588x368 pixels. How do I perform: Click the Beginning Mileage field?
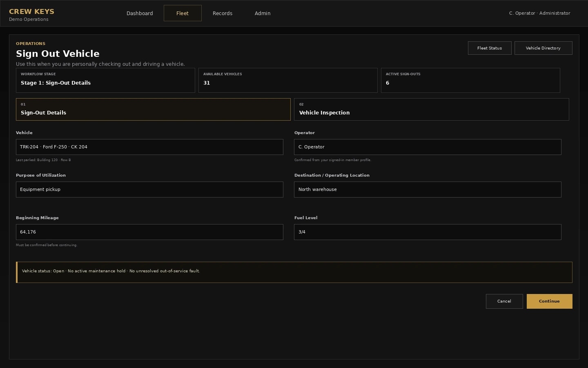click(x=149, y=232)
